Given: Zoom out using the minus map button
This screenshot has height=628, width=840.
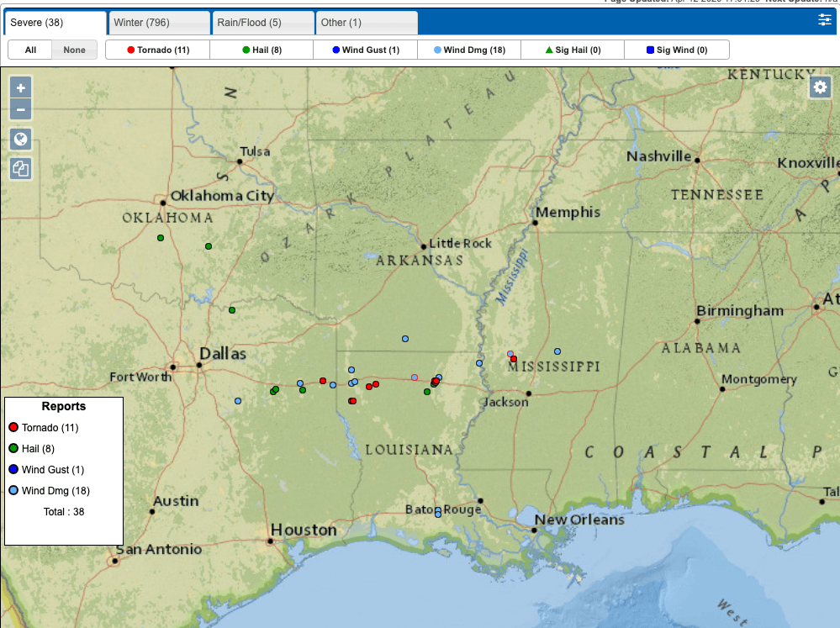Looking at the screenshot, I should 21,109.
